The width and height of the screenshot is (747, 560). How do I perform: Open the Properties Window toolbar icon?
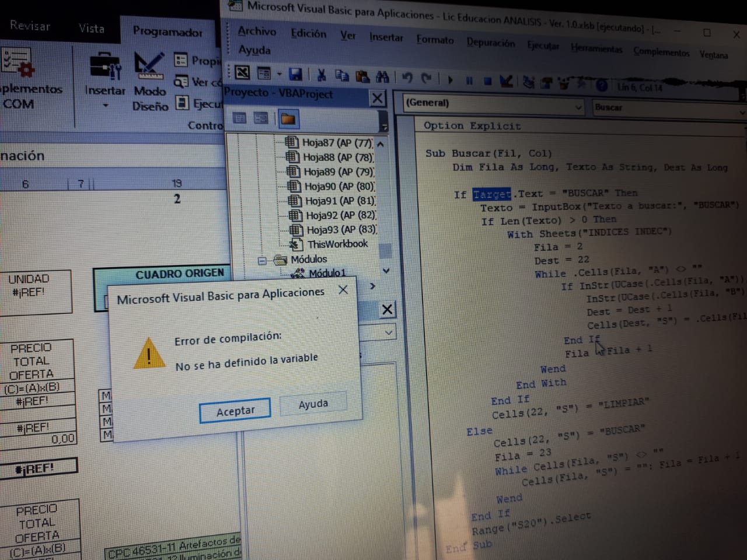pyautogui.click(x=546, y=83)
